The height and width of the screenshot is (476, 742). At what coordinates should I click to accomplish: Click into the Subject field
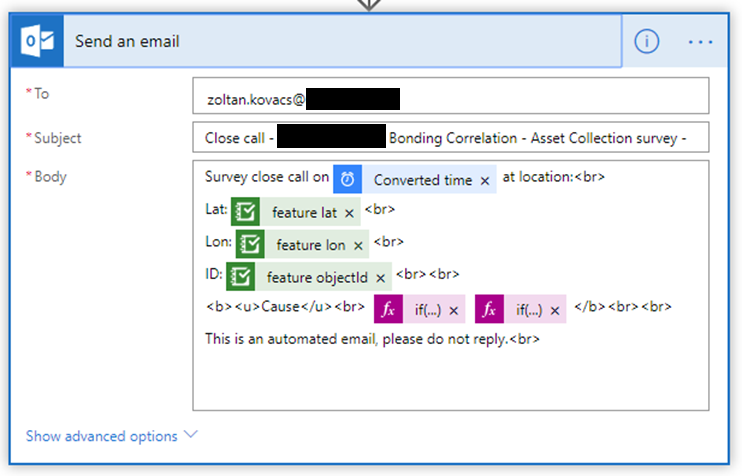(450, 137)
